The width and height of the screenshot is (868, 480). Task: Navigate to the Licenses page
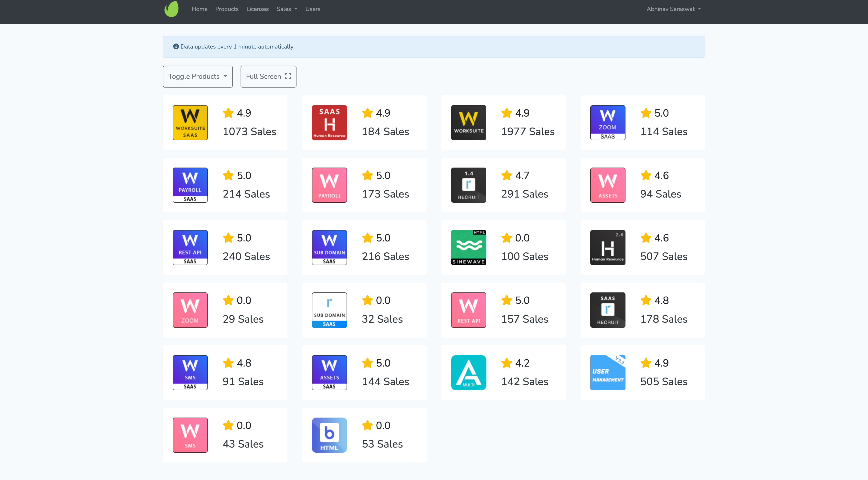click(x=257, y=9)
